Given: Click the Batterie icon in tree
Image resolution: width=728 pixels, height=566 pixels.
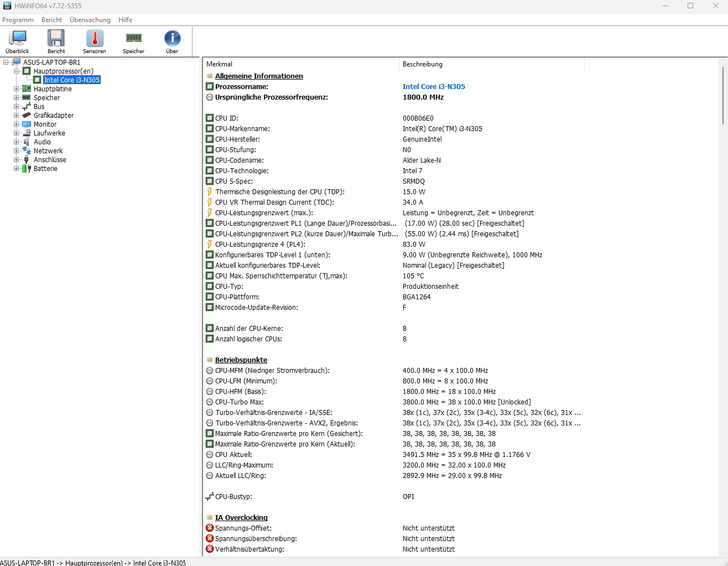Looking at the screenshot, I should (26, 169).
